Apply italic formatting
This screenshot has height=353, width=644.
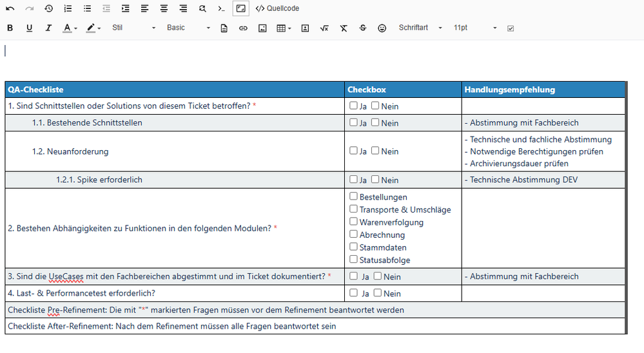[x=48, y=28]
